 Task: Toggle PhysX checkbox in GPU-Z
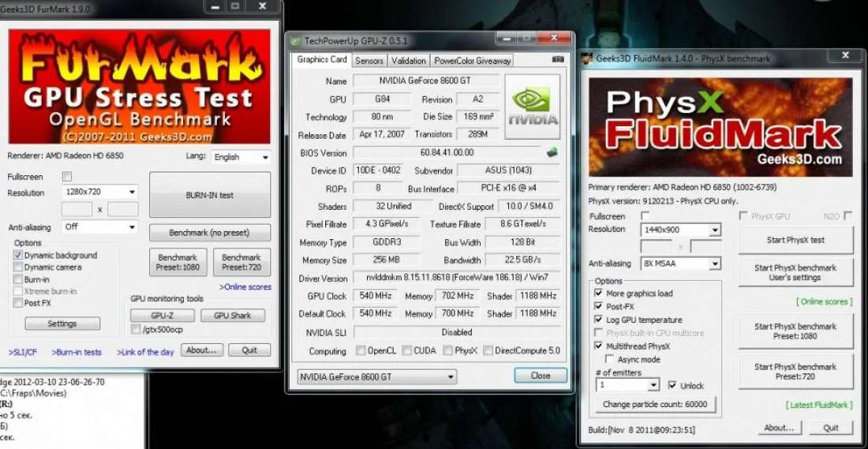447,350
